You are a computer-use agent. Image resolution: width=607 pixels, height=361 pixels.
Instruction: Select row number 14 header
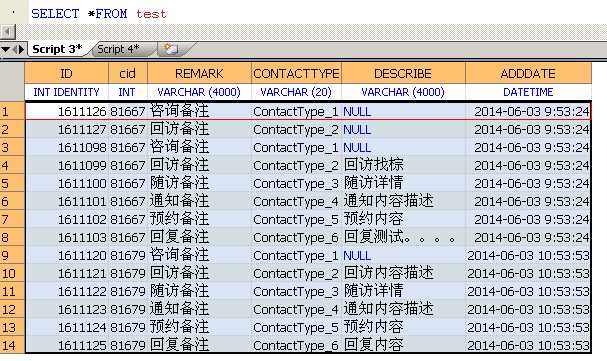click(x=12, y=345)
